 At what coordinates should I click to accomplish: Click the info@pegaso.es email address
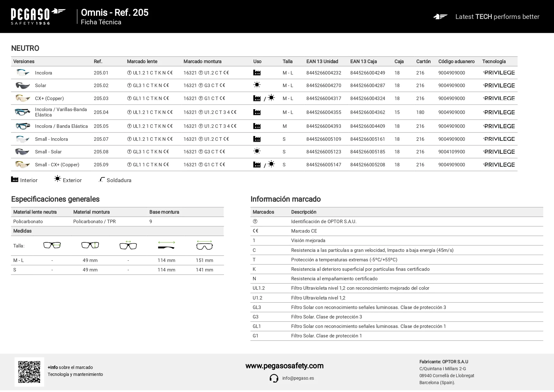point(298,378)
